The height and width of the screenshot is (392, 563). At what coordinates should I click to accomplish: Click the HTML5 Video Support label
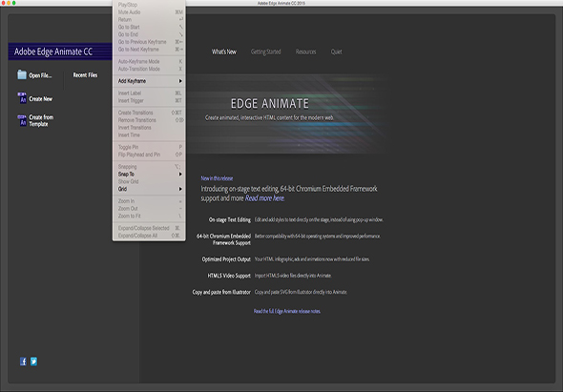[x=229, y=276]
